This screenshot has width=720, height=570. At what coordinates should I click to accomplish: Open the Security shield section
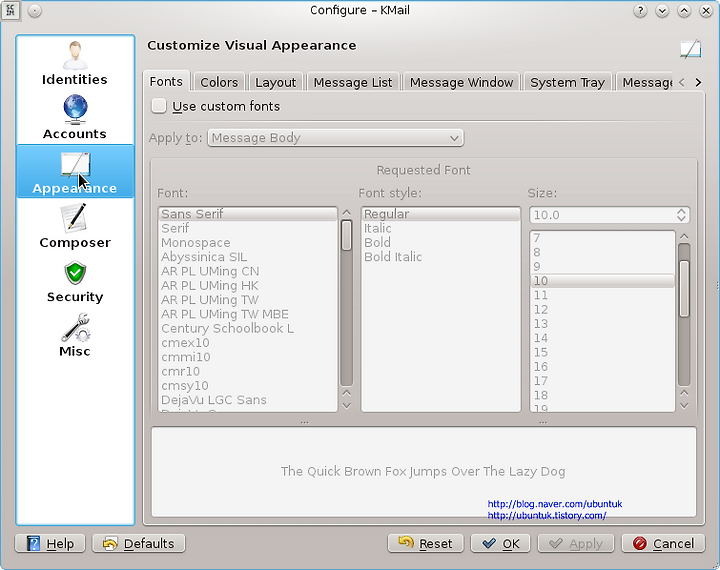pyautogui.click(x=75, y=281)
